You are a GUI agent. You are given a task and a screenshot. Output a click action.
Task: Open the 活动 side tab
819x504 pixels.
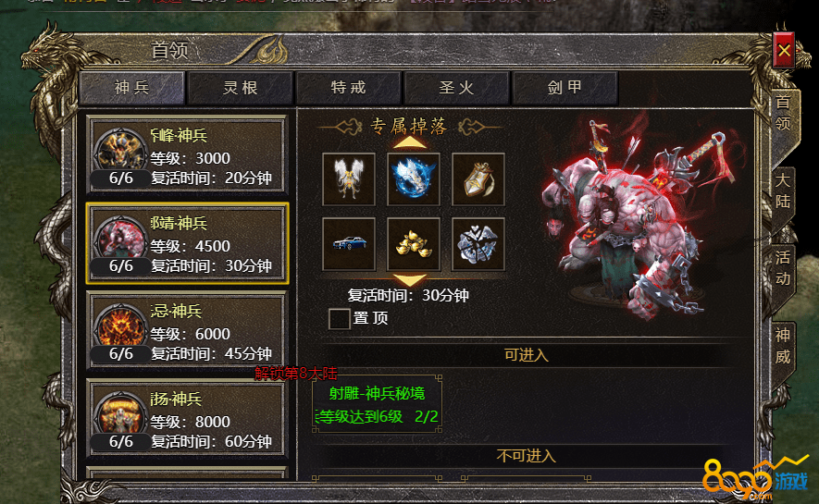click(782, 267)
